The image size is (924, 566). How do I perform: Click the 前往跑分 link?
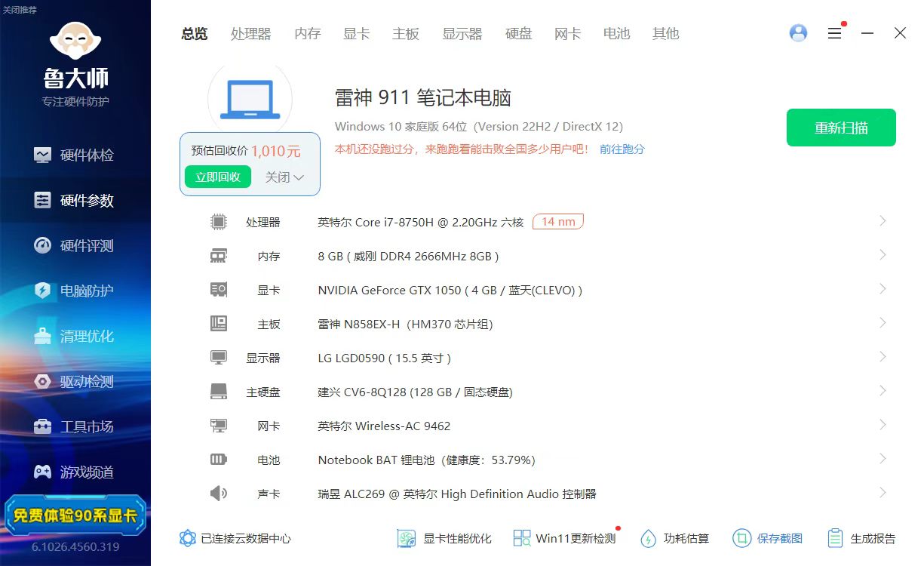[622, 149]
